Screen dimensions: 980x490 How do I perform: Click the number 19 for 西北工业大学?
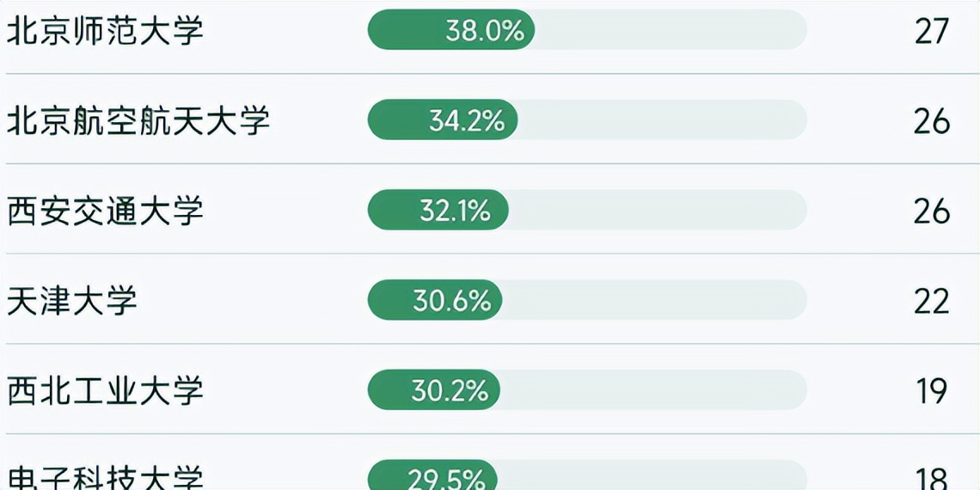931,392
